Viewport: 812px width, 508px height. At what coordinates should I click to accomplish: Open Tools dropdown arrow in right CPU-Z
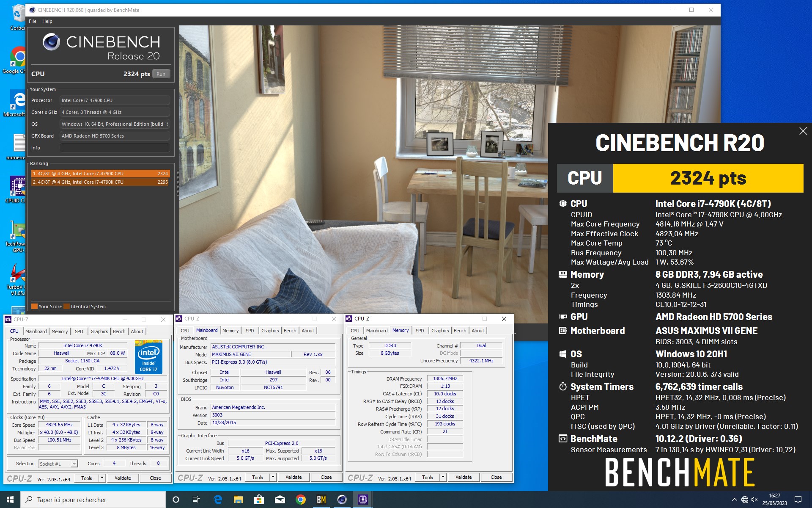(443, 477)
